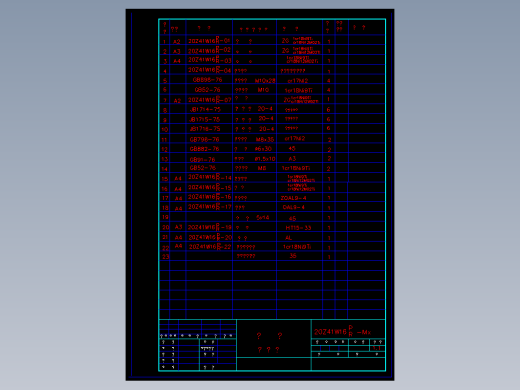The width and height of the screenshot is (520, 390).
Task: Select the ZQAL9-4 material in row 17
Action: click(293, 198)
